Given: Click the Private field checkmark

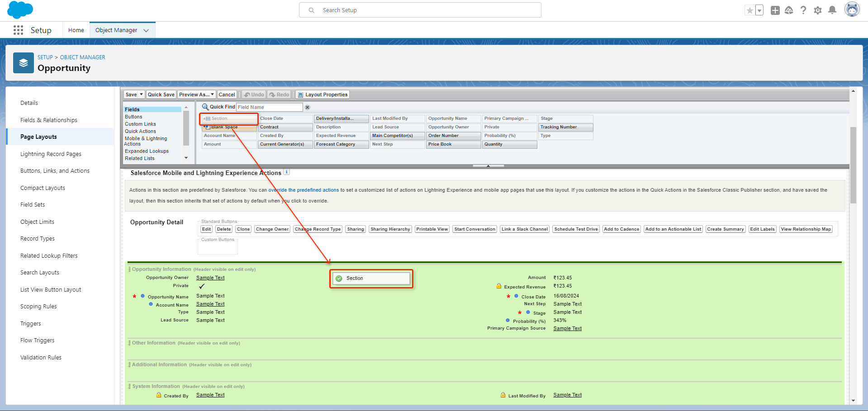Looking at the screenshot, I should [202, 286].
